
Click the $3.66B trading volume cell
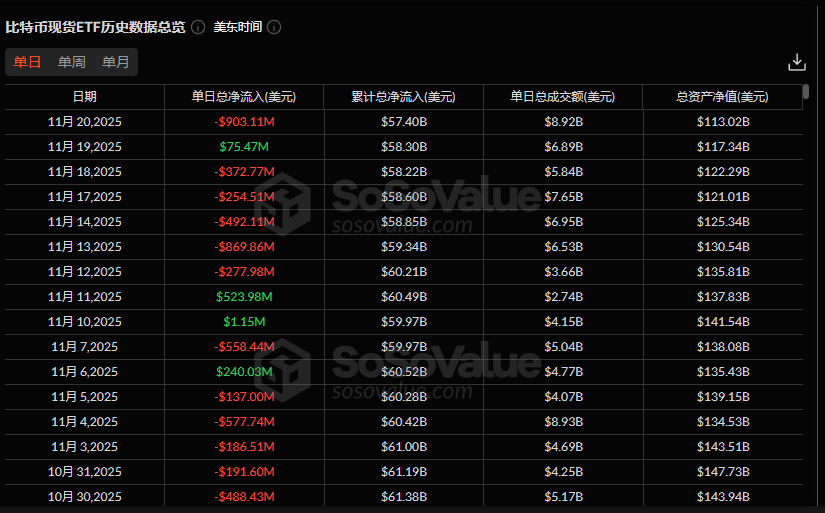click(564, 272)
